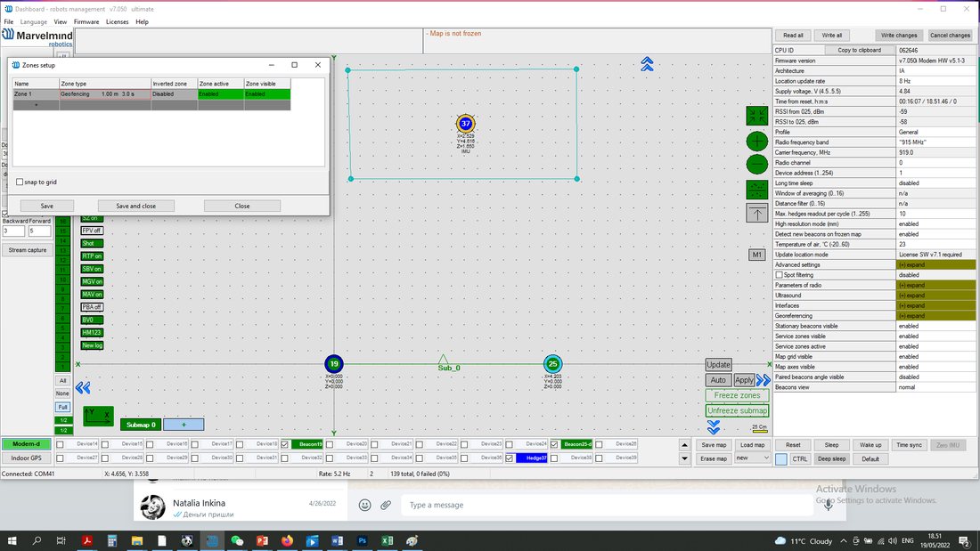Click the zoom out minus icon
The image size is (980, 551).
(x=757, y=165)
